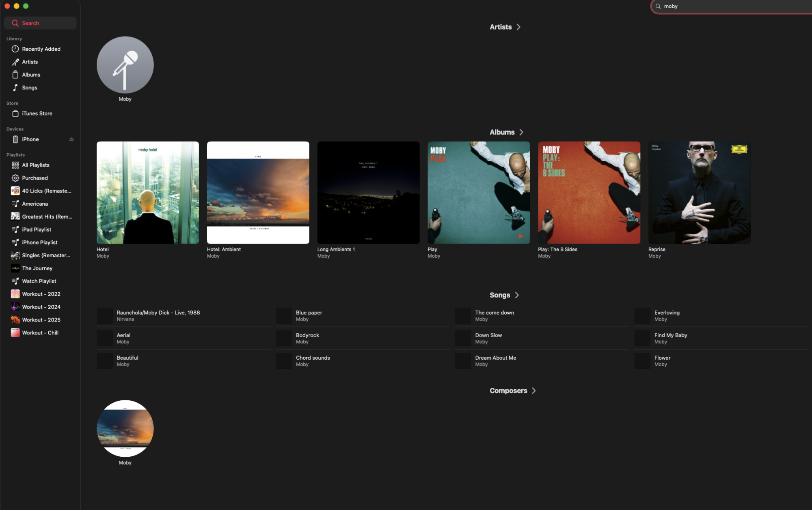Screen dimensions: 812x510
Task: Select the song Dream About Me
Action: click(542, 361)
